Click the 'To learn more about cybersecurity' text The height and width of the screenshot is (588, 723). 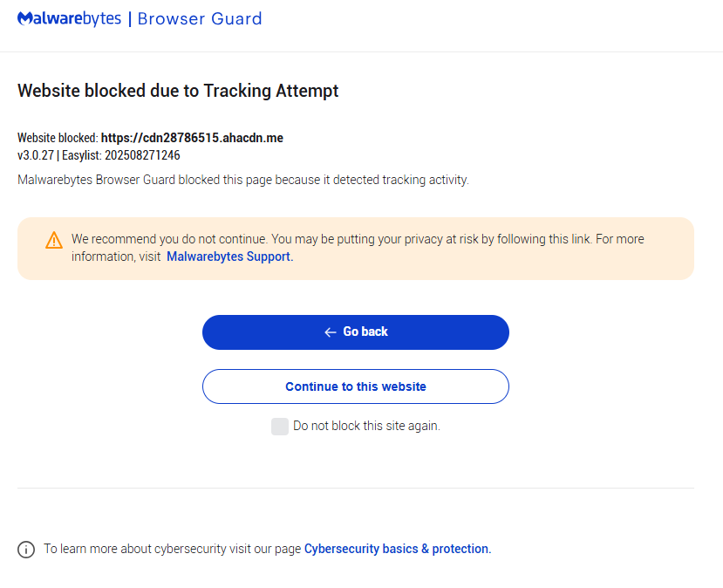point(173,549)
